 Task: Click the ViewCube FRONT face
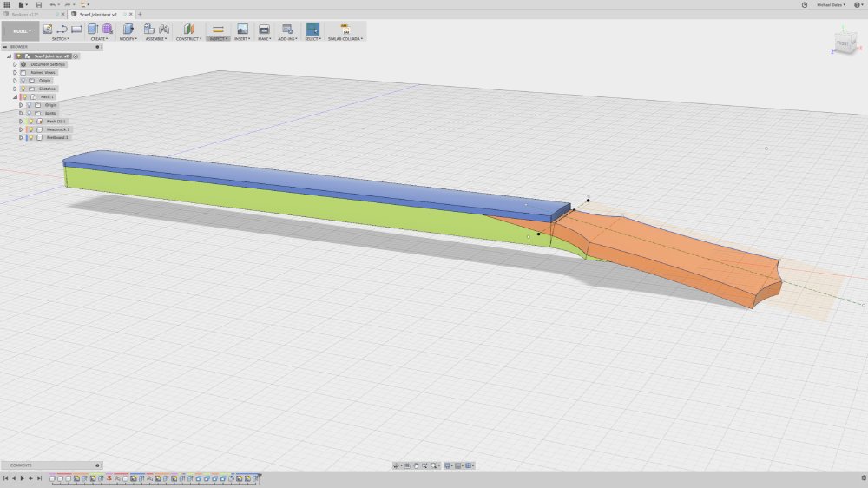tap(843, 43)
